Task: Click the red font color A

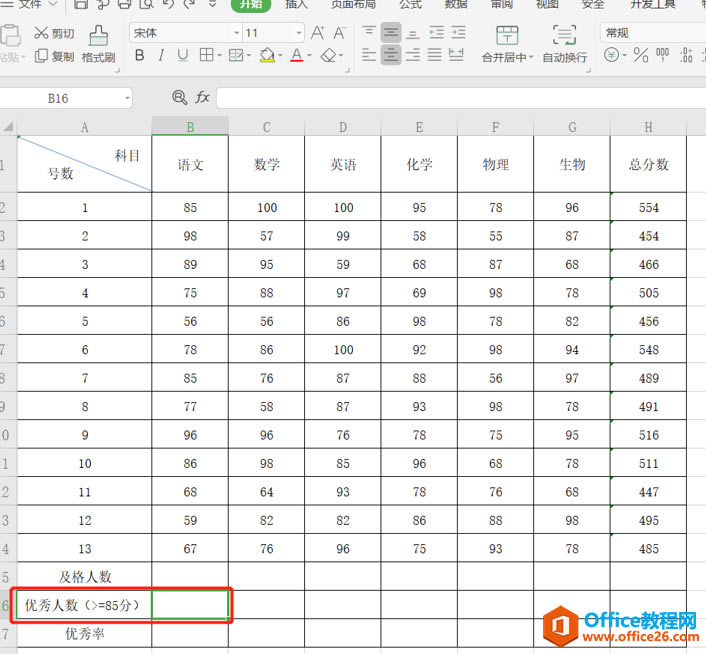Action: [296, 55]
